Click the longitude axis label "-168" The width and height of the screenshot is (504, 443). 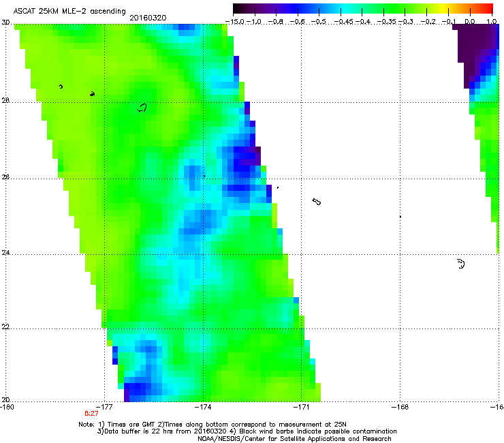pyautogui.click(x=400, y=407)
